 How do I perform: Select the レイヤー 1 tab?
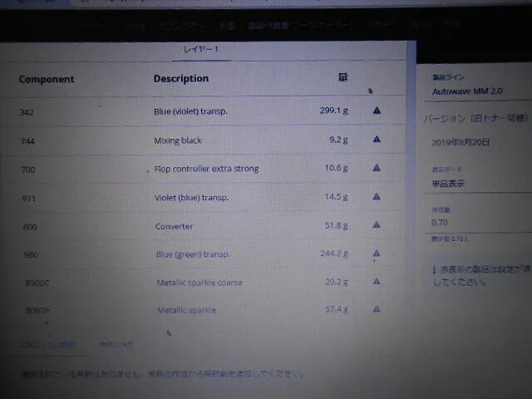point(200,50)
